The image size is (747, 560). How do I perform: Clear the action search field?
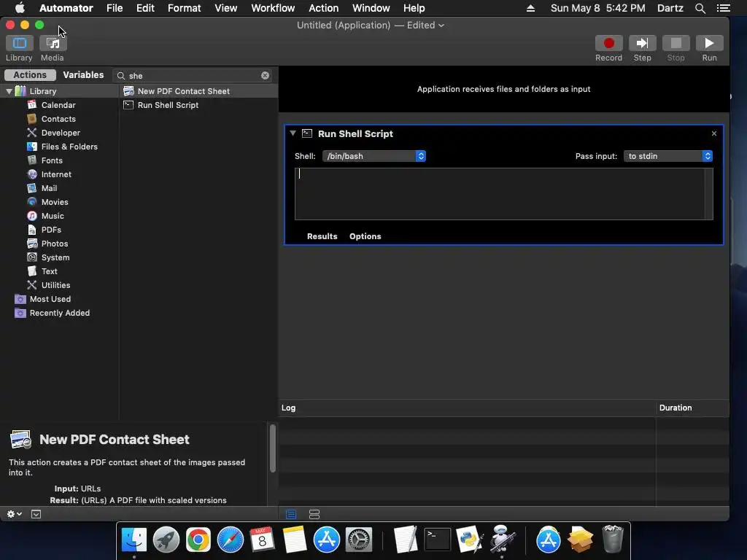[266, 75]
